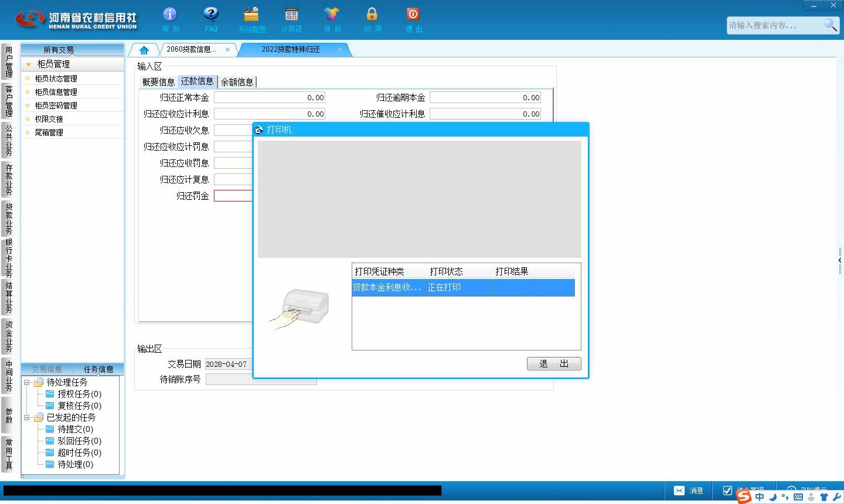
Task: Collapse the 柜员管理 menu group
Action: click(28, 64)
